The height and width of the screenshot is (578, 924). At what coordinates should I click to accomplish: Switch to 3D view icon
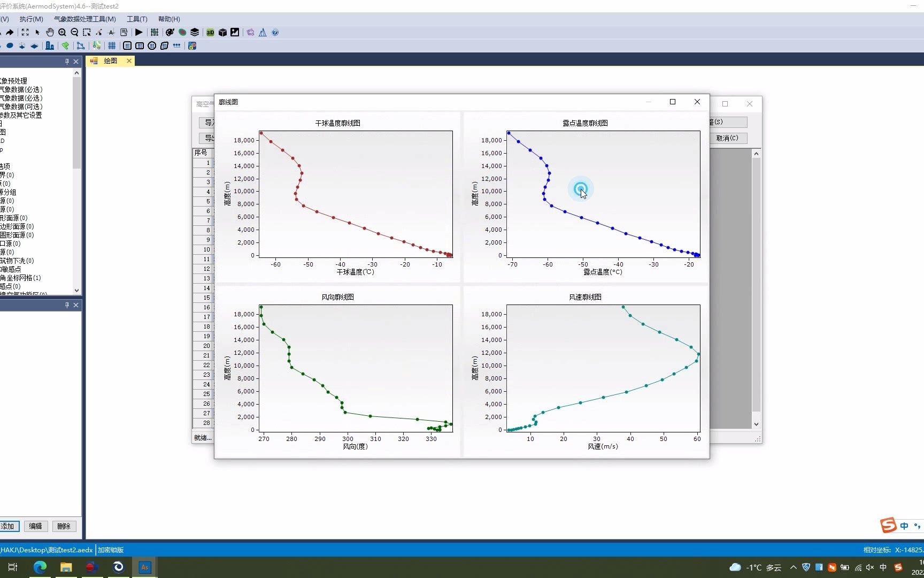tap(210, 33)
